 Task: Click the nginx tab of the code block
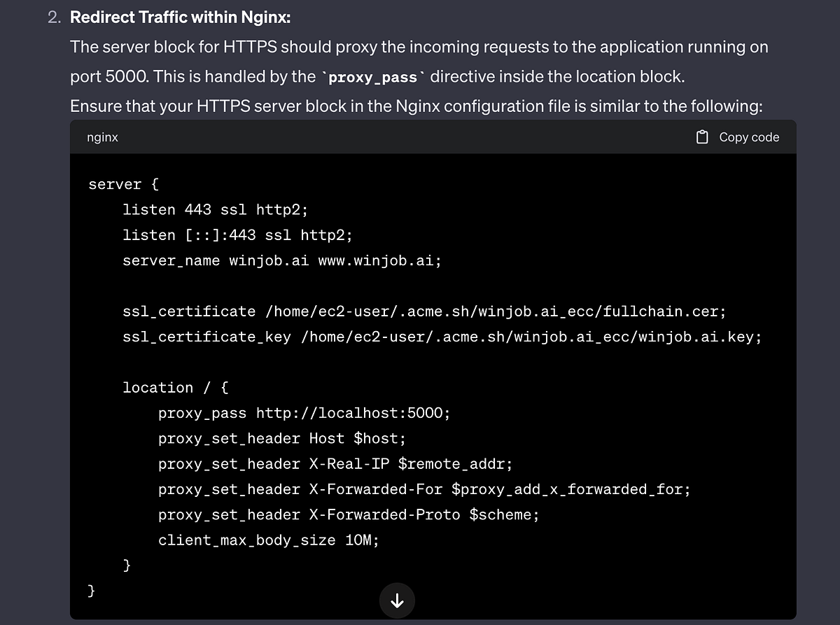[x=102, y=137]
